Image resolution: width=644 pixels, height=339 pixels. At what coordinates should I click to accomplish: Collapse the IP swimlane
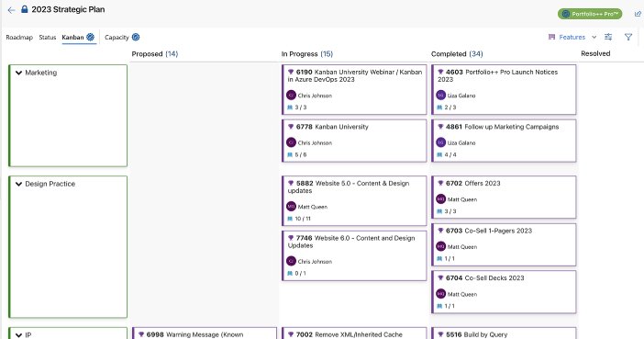click(x=18, y=335)
